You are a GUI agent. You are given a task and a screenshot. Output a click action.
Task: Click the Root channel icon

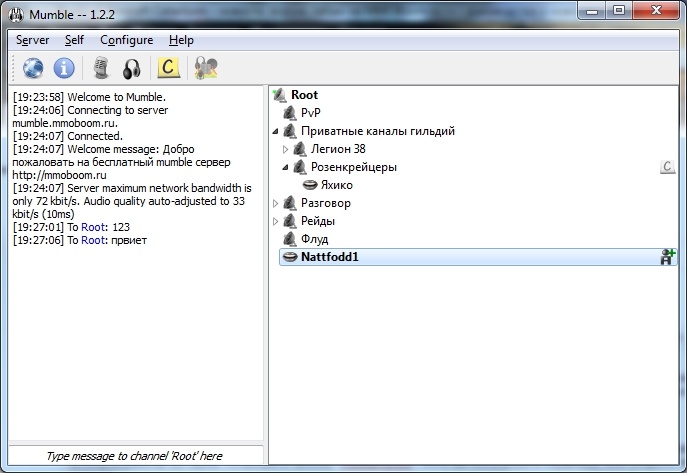point(280,95)
